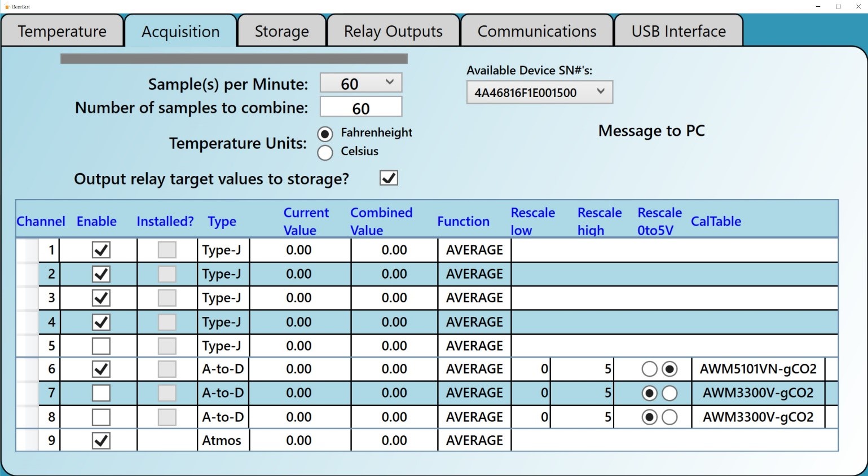Viewport: 868px width, 476px height.
Task: Open the Storage tab
Action: click(281, 31)
